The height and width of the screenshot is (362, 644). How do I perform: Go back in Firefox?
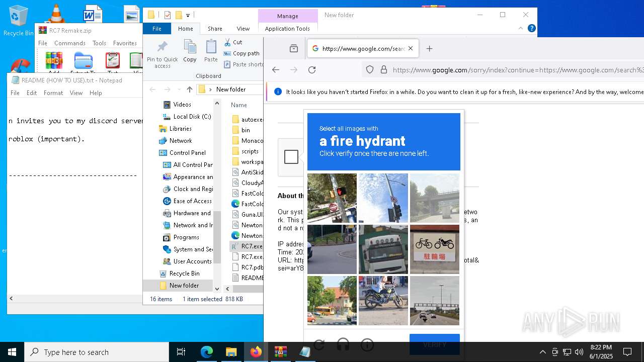(276, 70)
